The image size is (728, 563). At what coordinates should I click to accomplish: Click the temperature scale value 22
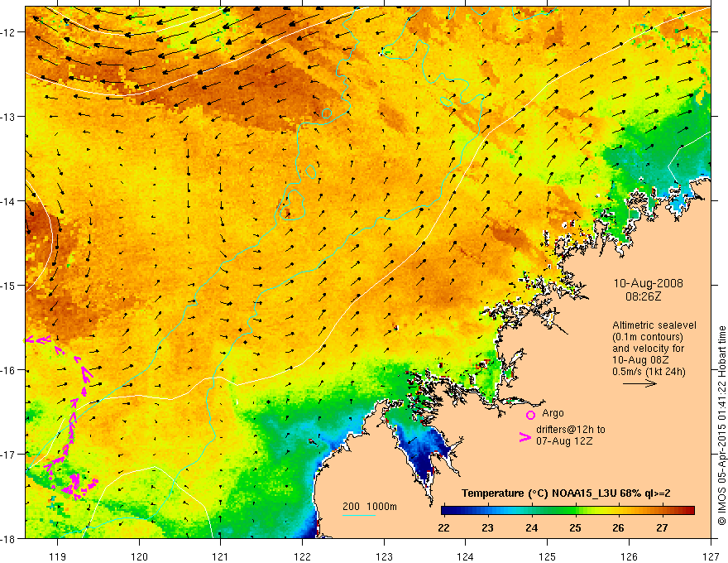(x=443, y=527)
